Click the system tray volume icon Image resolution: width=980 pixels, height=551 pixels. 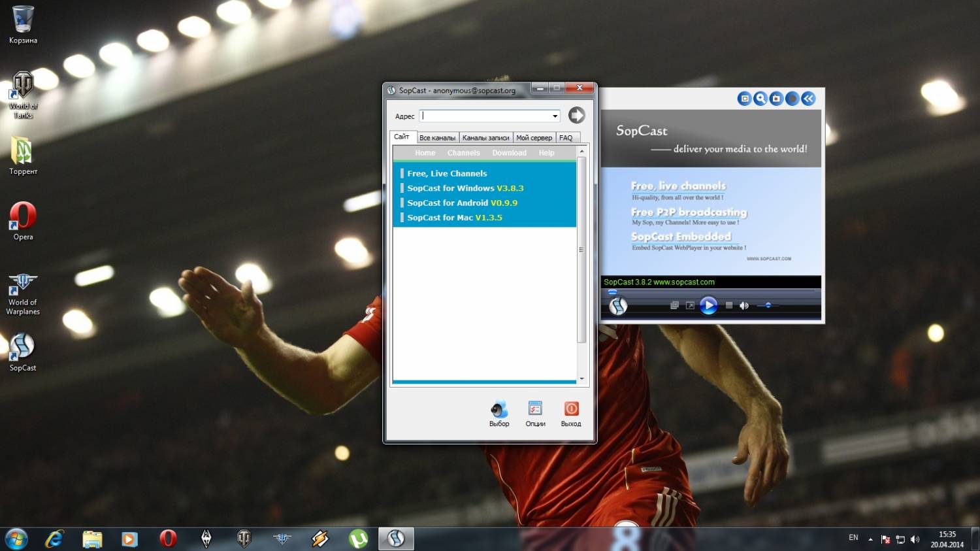click(915, 539)
